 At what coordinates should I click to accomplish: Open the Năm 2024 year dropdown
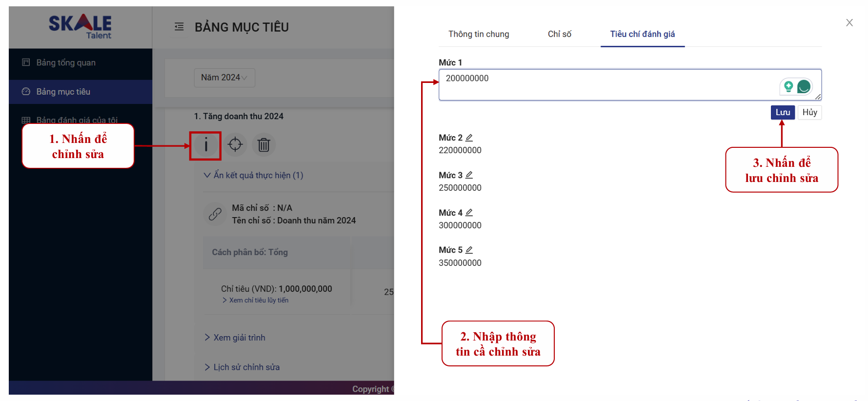tap(224, 78)
